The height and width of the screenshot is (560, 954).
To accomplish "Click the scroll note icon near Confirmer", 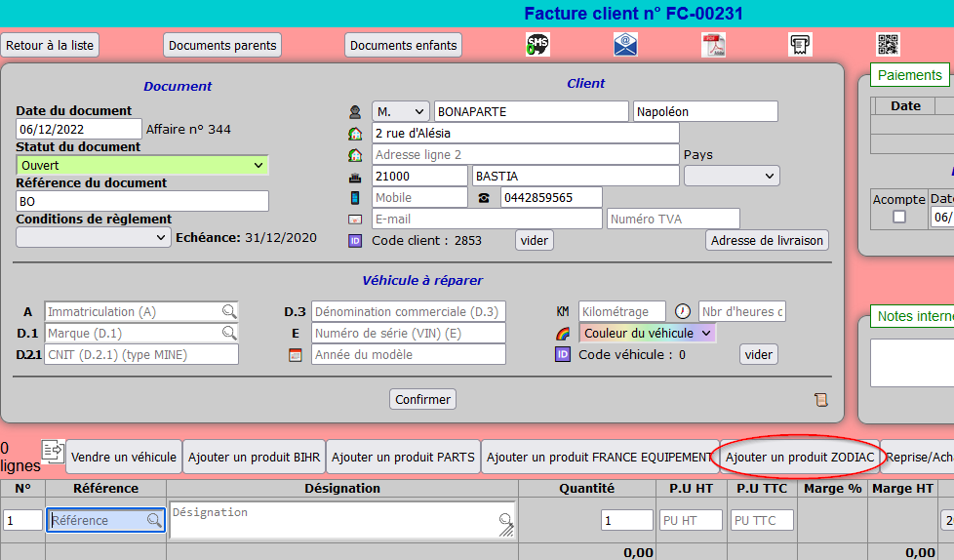I will click(x=820, y=399).
